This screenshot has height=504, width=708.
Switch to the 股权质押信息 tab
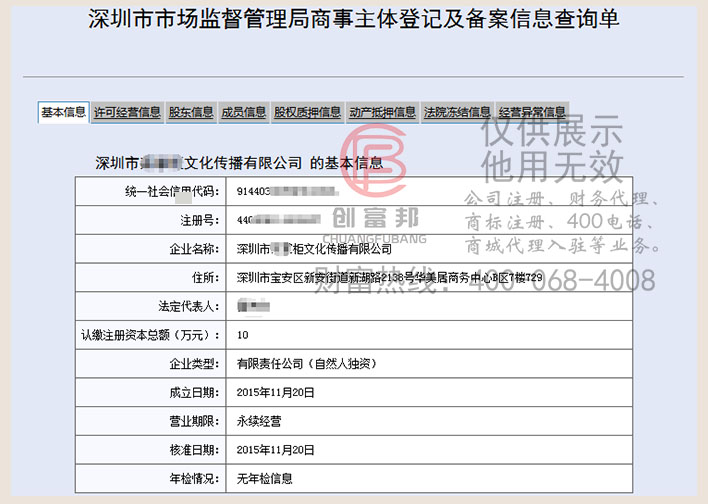coord(307,112)
